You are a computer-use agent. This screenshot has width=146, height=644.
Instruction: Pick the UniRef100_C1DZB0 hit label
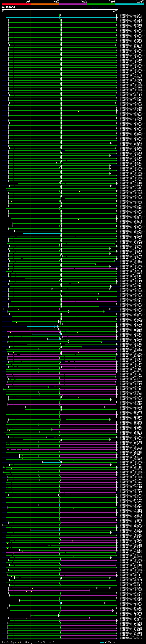131,183
